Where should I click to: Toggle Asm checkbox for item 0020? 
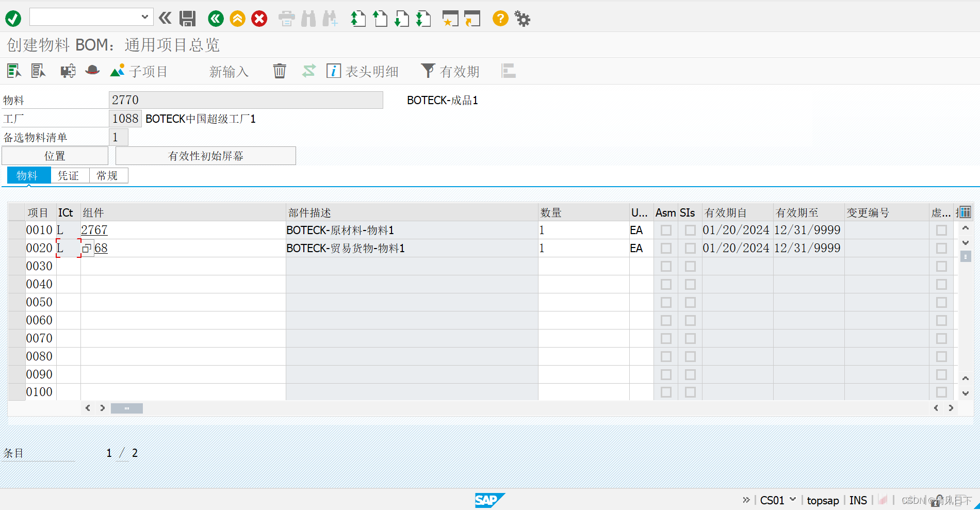(666, 248)
